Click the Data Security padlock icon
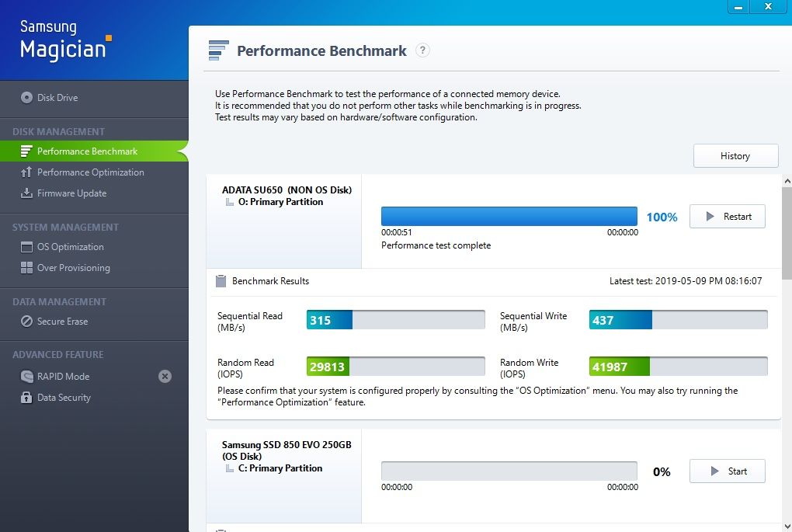This screenshot has height=532, width=792. coord(26,397)
